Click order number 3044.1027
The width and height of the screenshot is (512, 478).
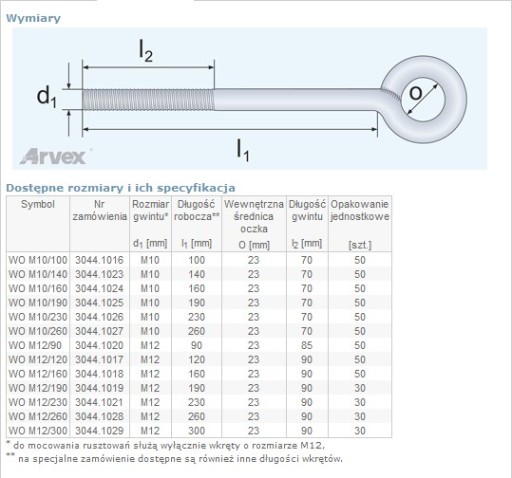pyautogui.click(x=99, y=331)
